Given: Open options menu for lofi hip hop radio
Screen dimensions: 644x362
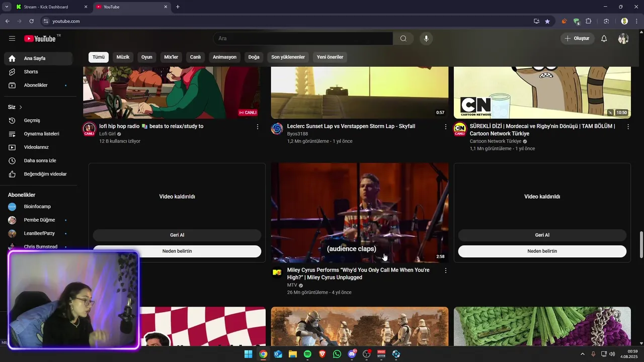Looking at the screenshot, I should [x=258, y=127].
